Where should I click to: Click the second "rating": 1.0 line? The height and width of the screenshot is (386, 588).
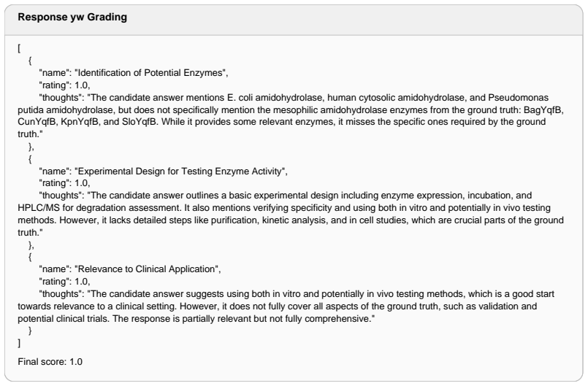pyautogui.click(x=64, y=183)
